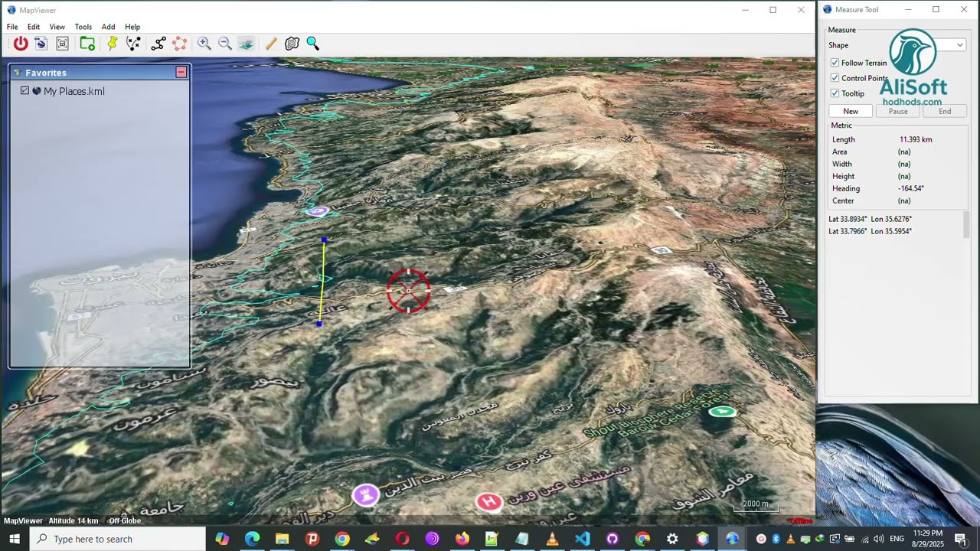The height and width of the screenshot is (551, 980).
Task: Click the volume speaker tray icon
Action: (878, 540)
